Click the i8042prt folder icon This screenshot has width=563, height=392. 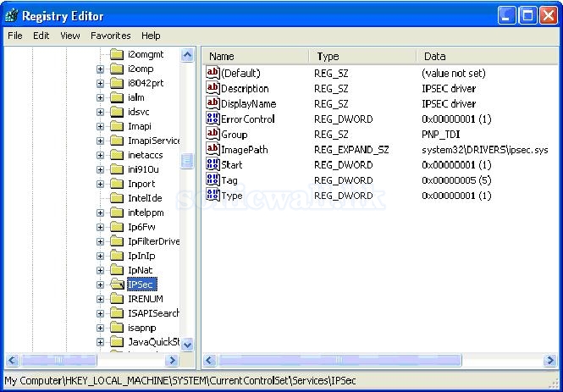tap(117, 83)
